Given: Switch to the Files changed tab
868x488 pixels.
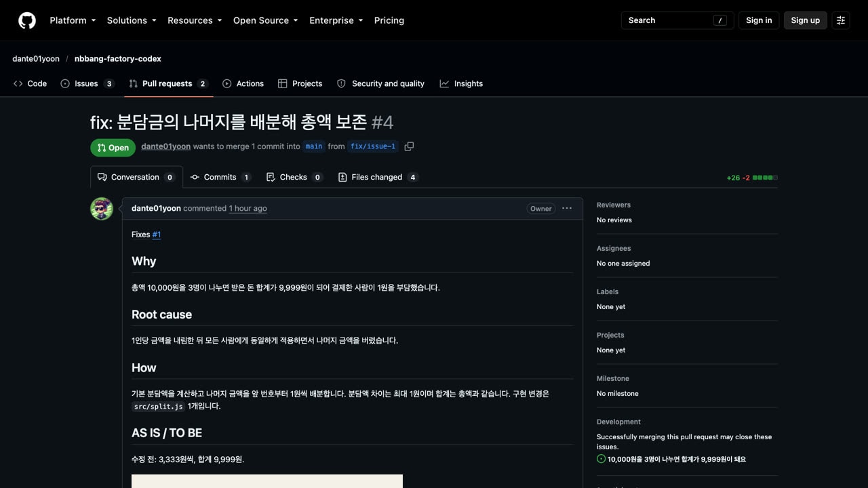Looking at the screenshot, I should [x=378, y=177].
